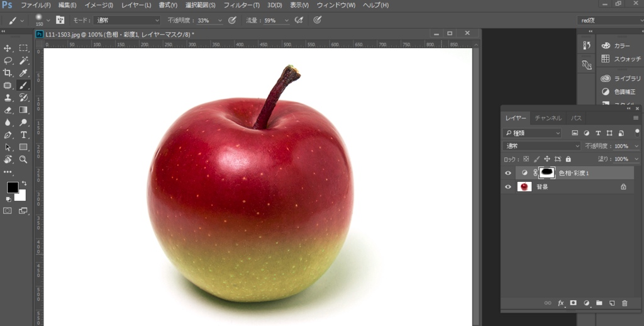Select the Zoom tool
The image size is (644, 326).
coord(23,159)
